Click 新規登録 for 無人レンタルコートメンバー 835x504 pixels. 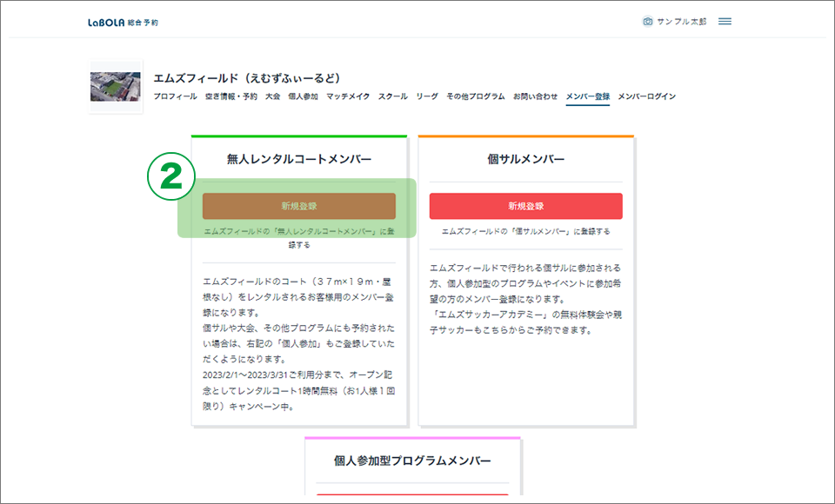[298, 206]
